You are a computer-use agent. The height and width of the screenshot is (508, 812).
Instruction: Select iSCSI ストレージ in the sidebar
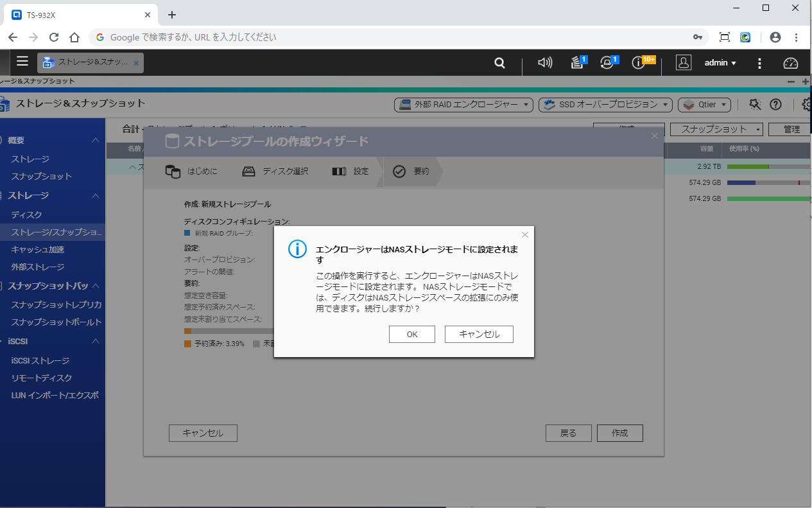40,361
